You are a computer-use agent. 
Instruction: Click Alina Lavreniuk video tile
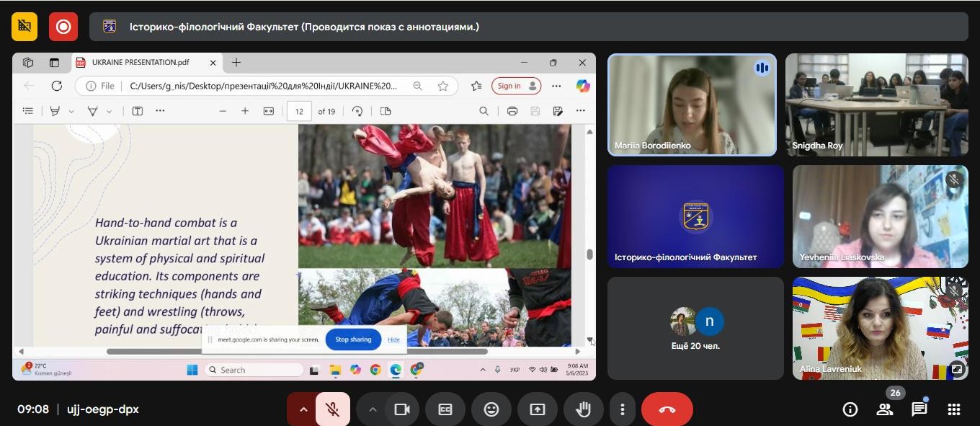pyautogui.click(x=881, y=329)
